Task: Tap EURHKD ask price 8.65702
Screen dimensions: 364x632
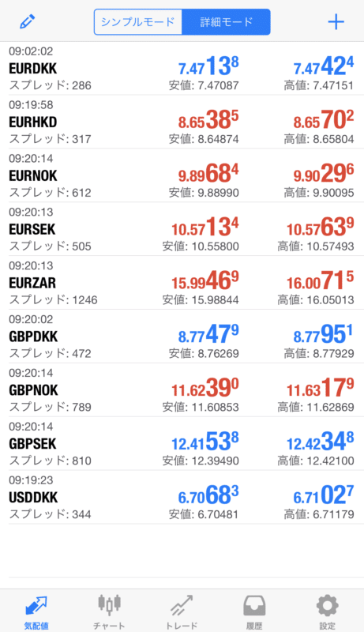Action: 323,120
